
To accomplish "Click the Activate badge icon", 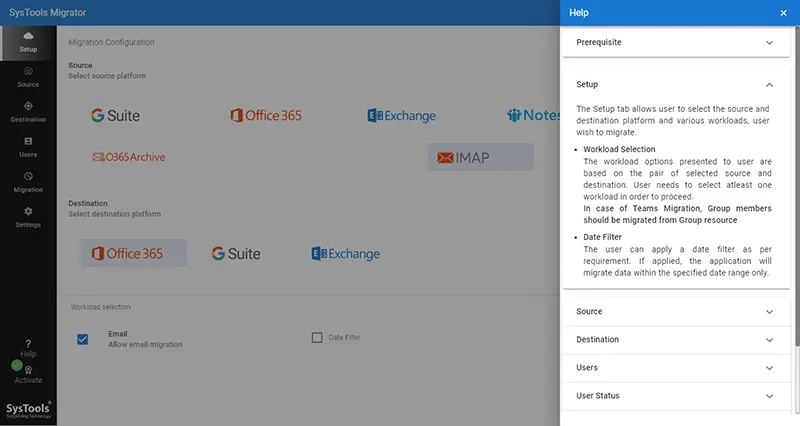I will click(29, 370).
